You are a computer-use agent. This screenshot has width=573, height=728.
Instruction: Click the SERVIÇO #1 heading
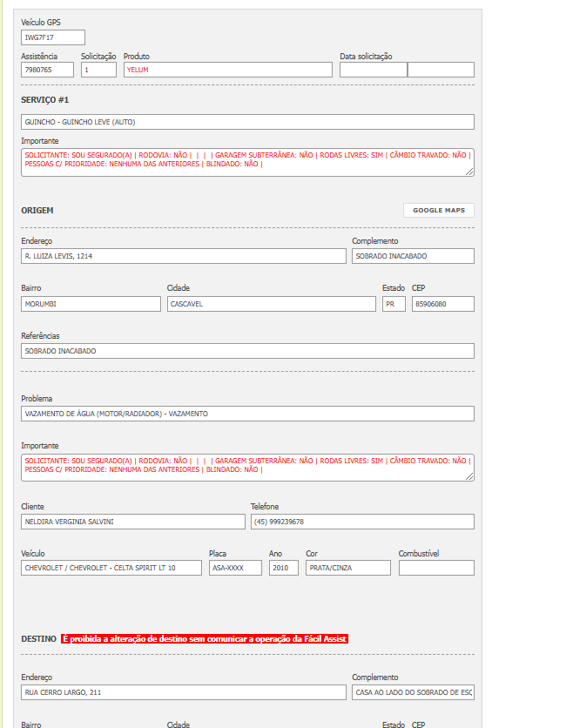pyautogui.click(x=45, y=100)
